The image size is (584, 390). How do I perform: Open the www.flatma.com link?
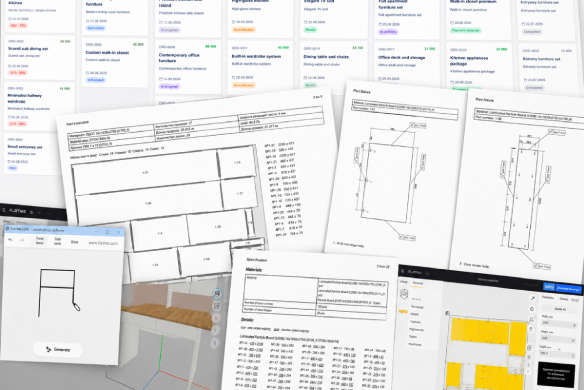pyautogui.click(x=103, y=243)
